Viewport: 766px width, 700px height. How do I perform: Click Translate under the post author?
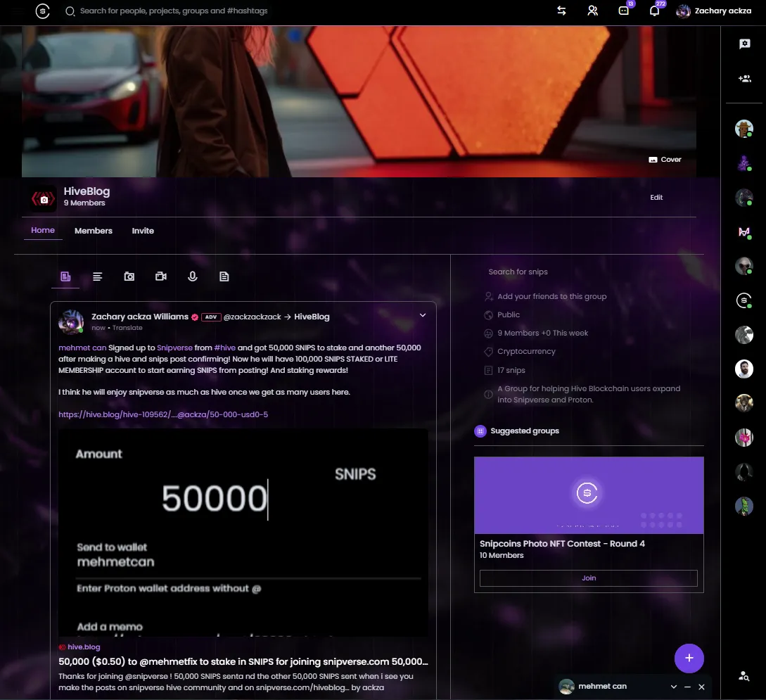127,328
